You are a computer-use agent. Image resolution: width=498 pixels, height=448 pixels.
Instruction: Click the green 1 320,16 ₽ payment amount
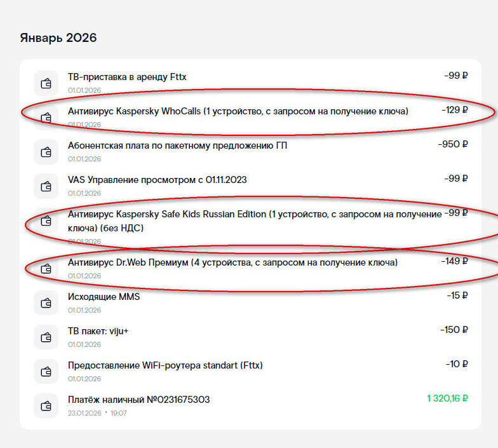447,399
